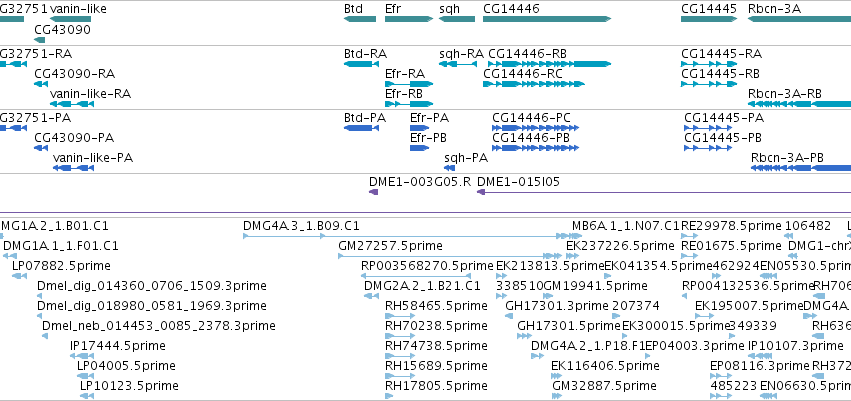
Task: Click EST label MB6A.1_1.N07.C1
Action: [x=626, y=225]
